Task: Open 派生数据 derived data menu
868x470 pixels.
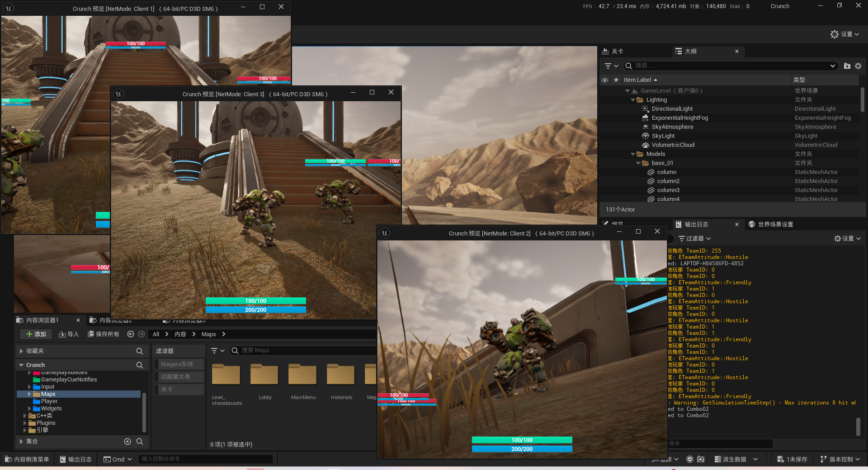Action: coord(736,460)
